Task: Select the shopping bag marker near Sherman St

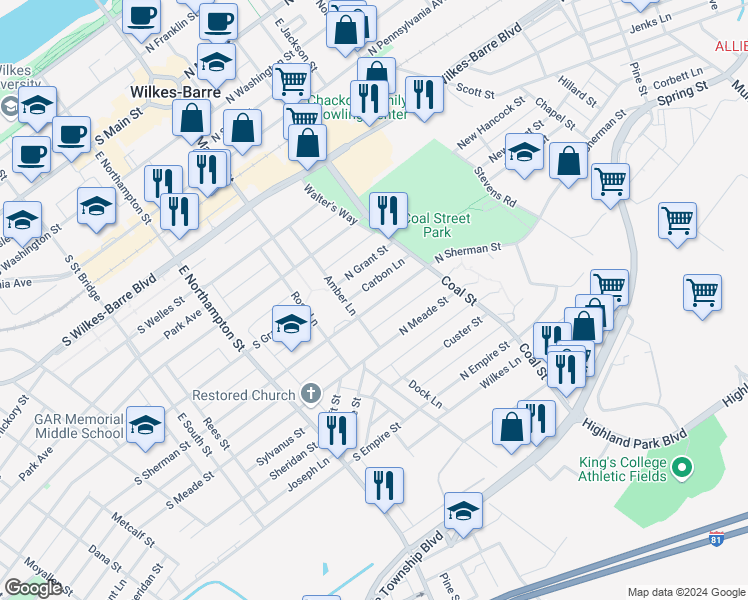Action: click(x=568, y=161)
